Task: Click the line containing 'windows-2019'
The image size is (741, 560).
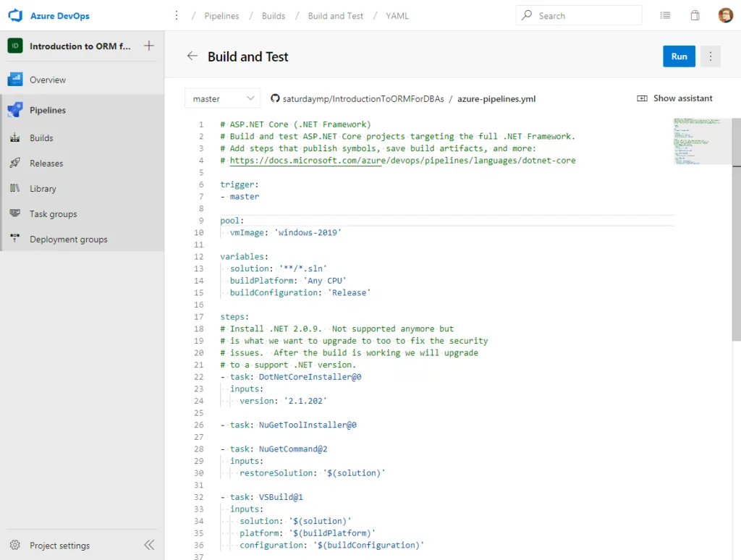Action: pyautogui.click(x=285, y=232)
